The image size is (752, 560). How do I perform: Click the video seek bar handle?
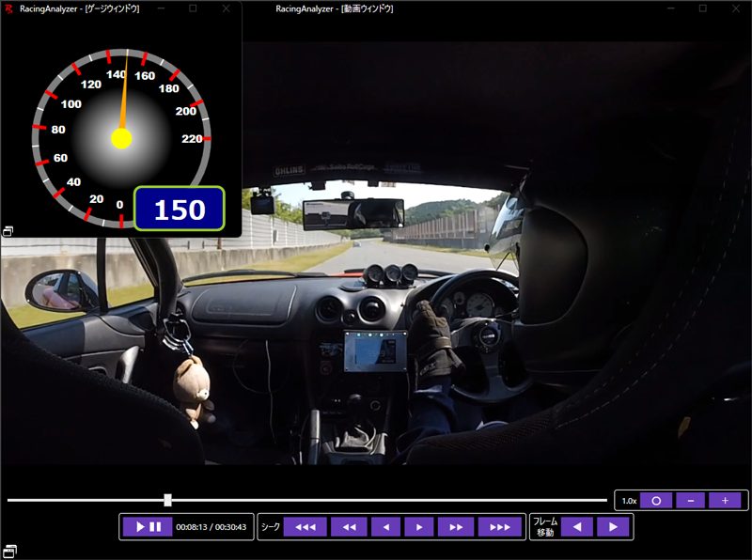[167, 500]
